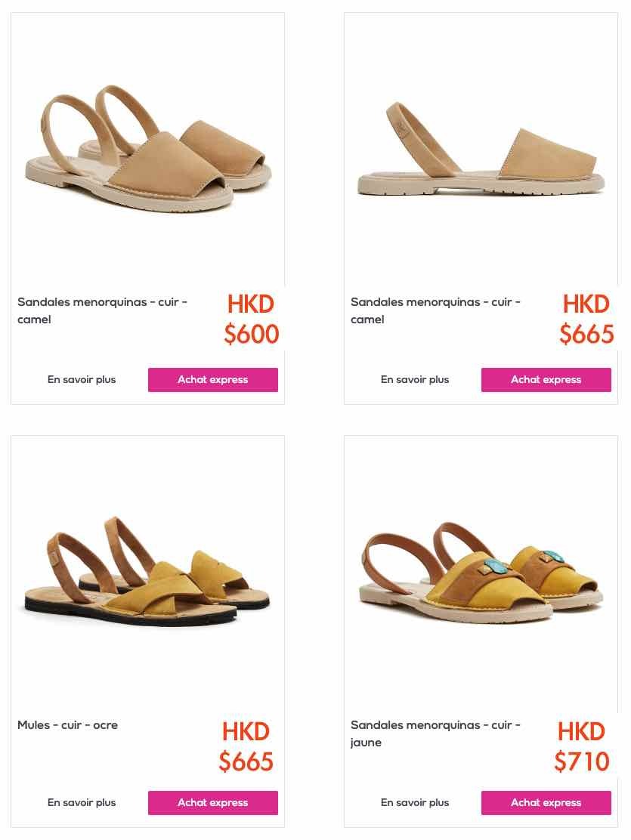
Task: Click the HKD $600 price label
Action: [252, 319]
